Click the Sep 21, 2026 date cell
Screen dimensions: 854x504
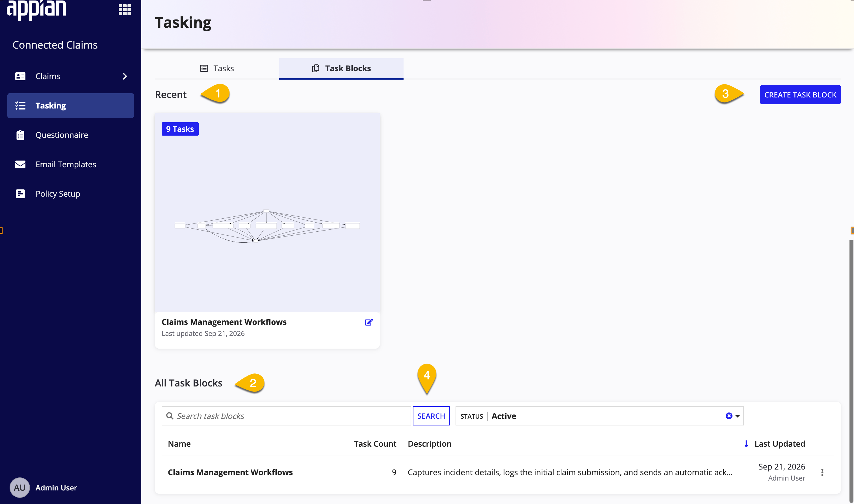[782, 467]
